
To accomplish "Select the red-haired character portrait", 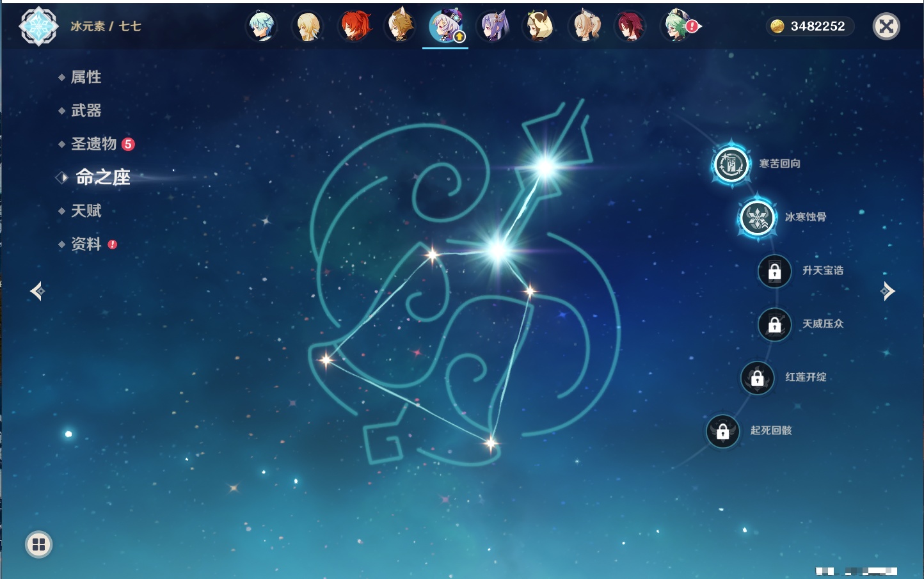I will click(354, 27).
